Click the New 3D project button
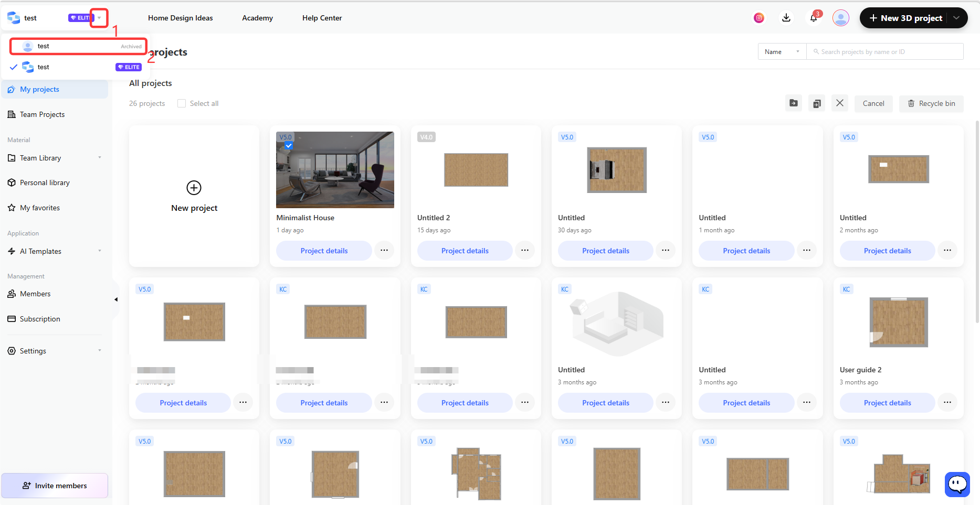 [x=905, y=18]
